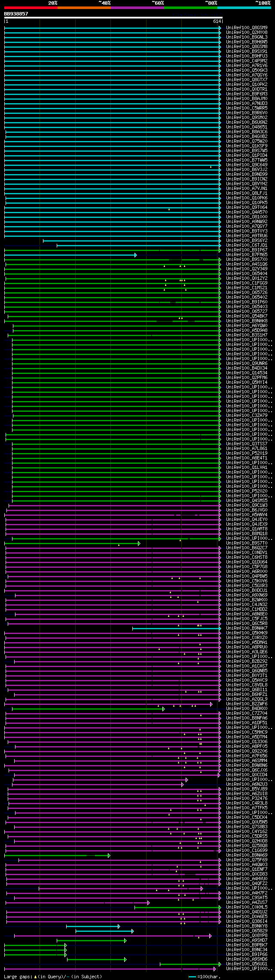Select UniRef100_Q1LVA1 label
Screen dimensions: 275x980
pyautogui.click(x=247, y=468)
